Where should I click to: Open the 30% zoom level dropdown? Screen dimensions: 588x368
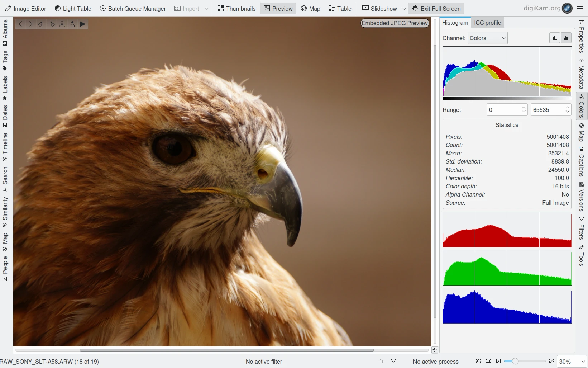pyautogui.click(x=572, y=362)
